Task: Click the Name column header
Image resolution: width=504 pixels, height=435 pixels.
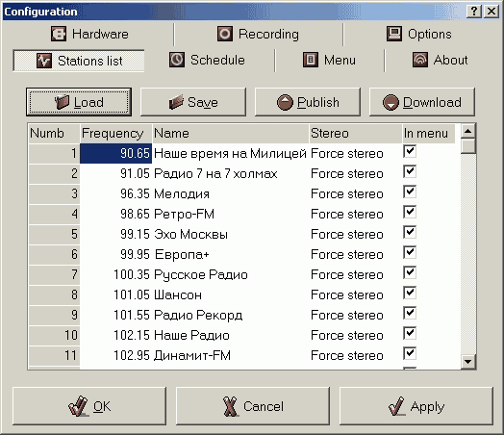Action: pyautogui.click(x=231, y=133)
